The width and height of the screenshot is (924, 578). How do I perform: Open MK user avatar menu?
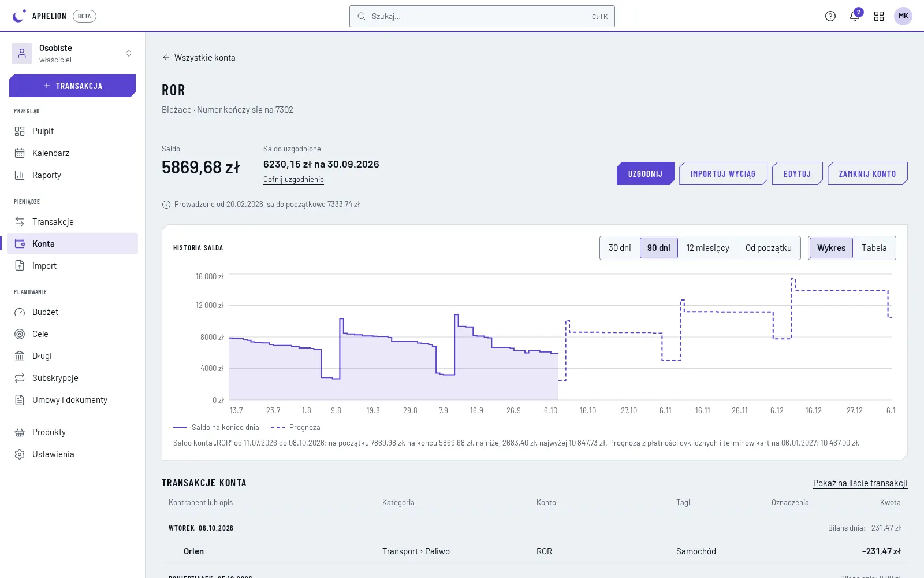pyautogui.click(x=903, y=16)
